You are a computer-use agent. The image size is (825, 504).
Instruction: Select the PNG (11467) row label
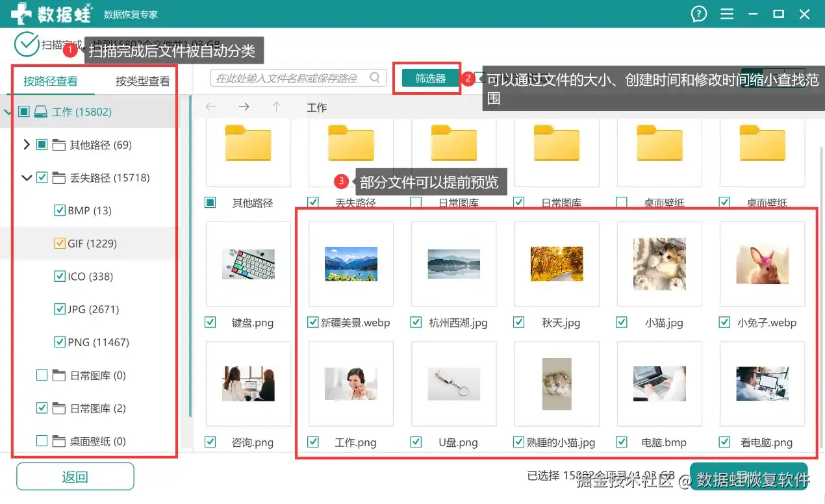(x=99, y=342)
